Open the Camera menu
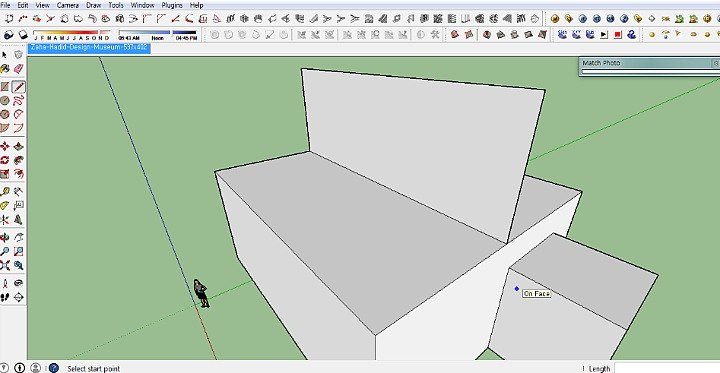Image resolution: width=720 pixels, height=373 pixels. click(x=68, y=5)
